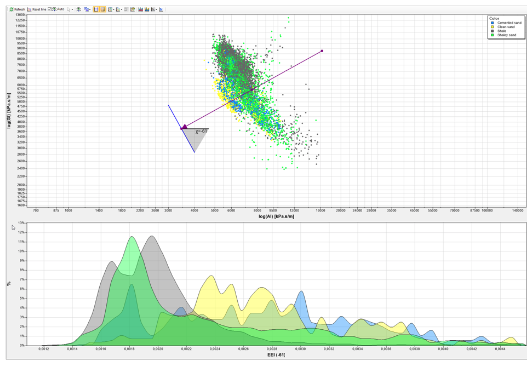Click the legend title text above Cemented sand
Image resolution: width=532 pixels, height=367 pixels.
point(494,18)
